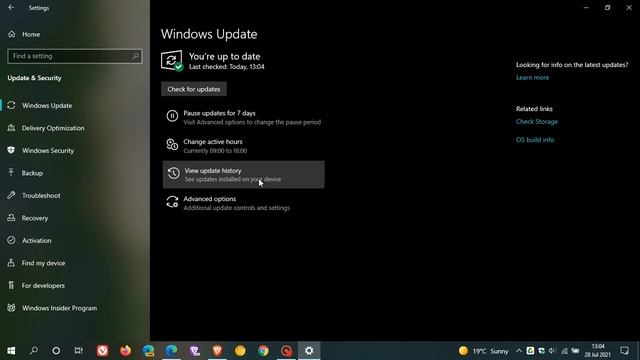The image size is (640, 360).
Task: Open the Windows Start menu
Action: click(11, 351)
